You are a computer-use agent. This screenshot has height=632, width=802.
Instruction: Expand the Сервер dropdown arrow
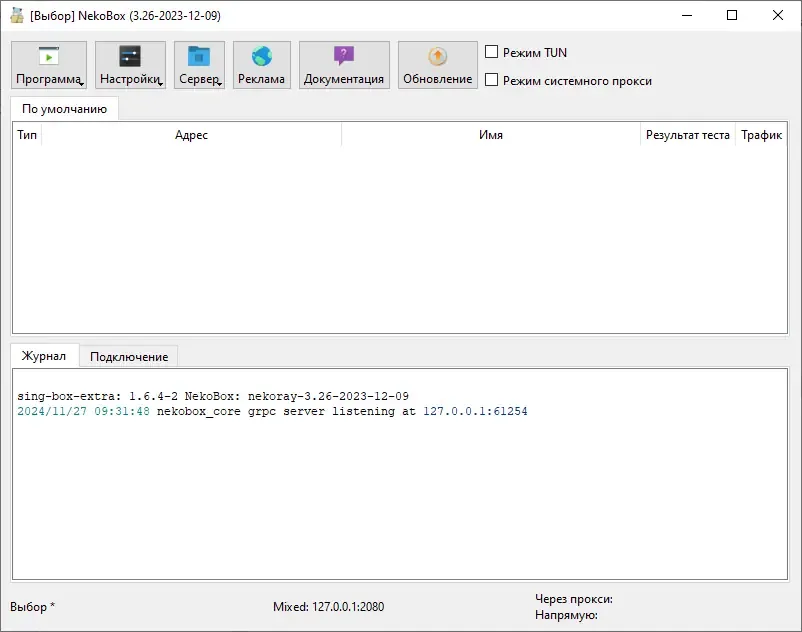pos(219,84)
